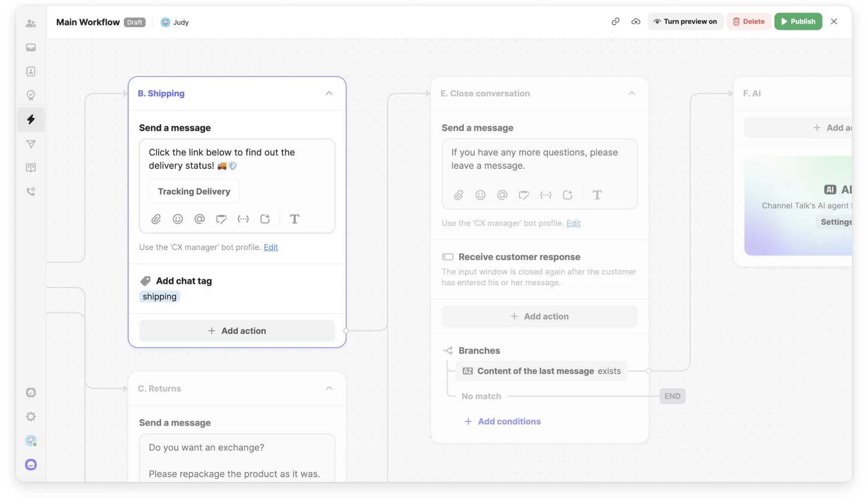Open the workflows lightning icon in sidebar
868x498 pixels.
[31, 120]
